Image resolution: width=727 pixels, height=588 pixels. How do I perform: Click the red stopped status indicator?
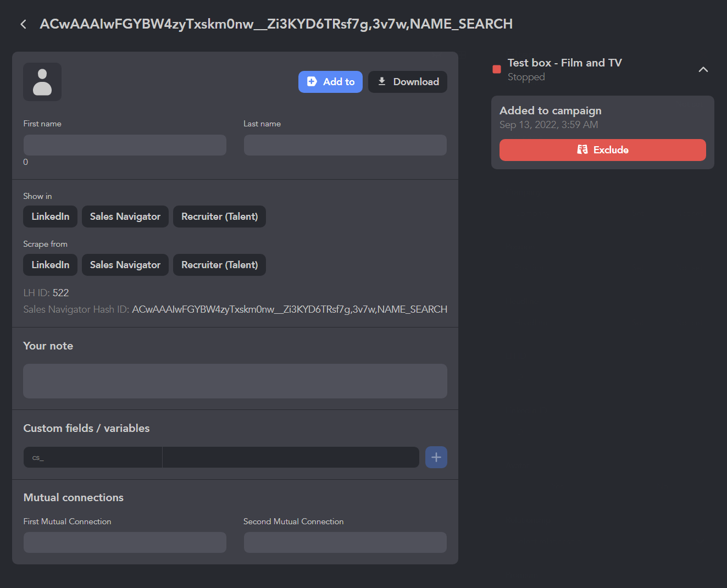tap(497, 69)
